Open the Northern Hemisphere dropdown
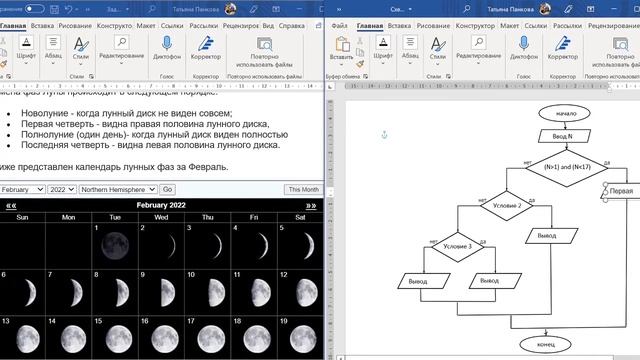This screenshot has height=360, width=640. pos(118,189)
